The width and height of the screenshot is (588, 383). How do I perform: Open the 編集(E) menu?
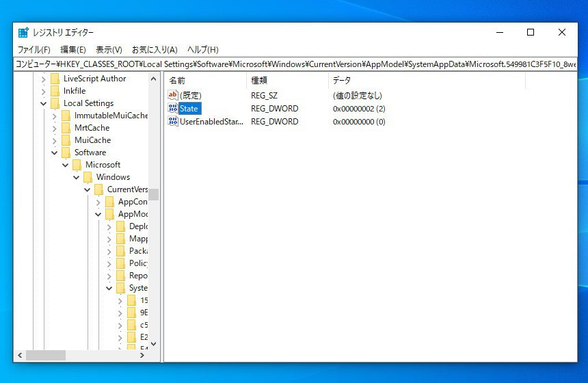(72, 49)
